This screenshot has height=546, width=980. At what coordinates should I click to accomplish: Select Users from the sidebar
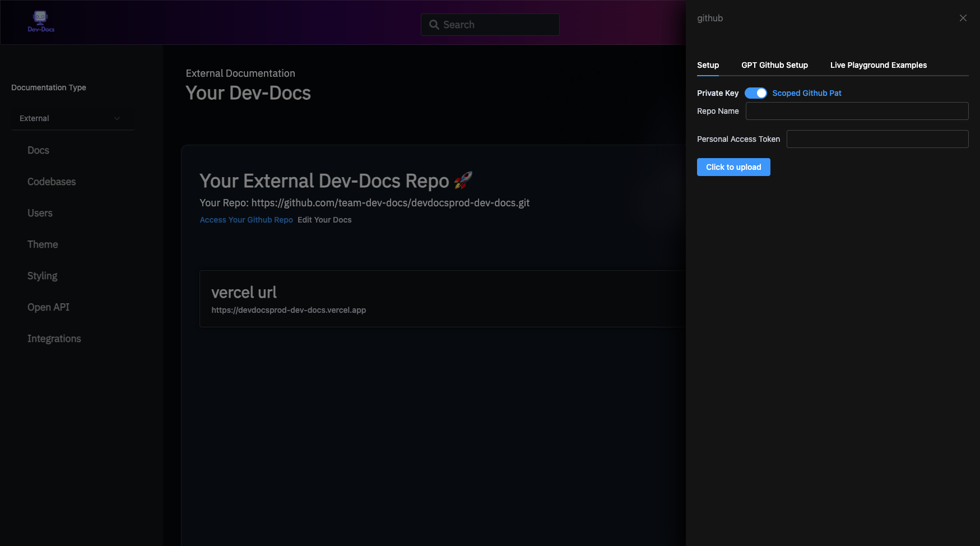[x=40, y=213]
